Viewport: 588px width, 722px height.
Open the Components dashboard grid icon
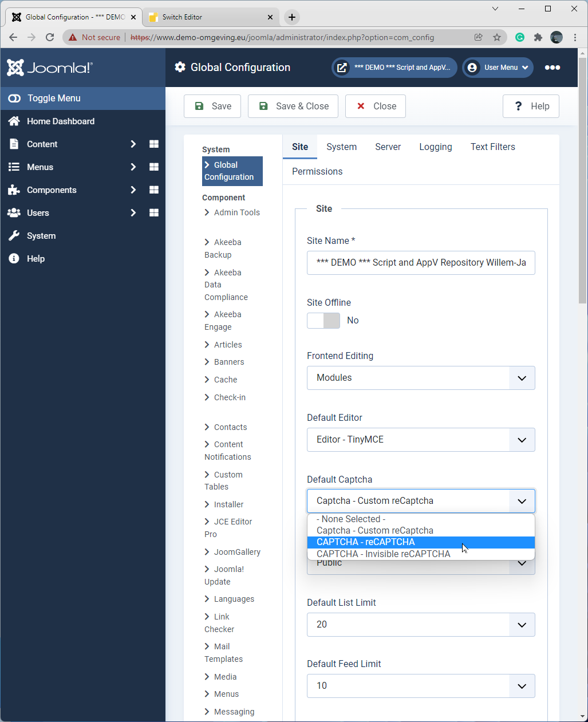point(154,190)
